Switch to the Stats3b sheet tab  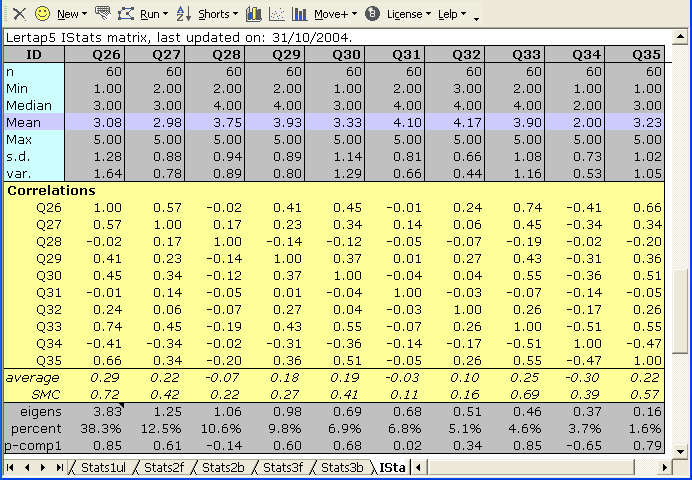(342, 468)
